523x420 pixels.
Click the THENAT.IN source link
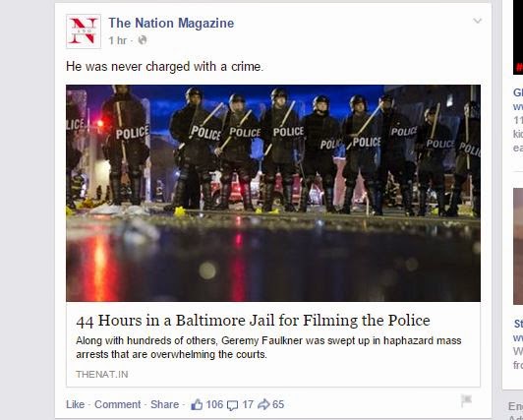pyautogui.click(x=101, y=375)
